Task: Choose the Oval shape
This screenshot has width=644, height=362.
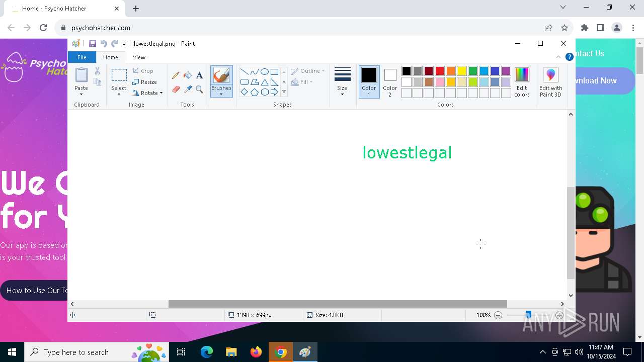Action: [264, 71]
